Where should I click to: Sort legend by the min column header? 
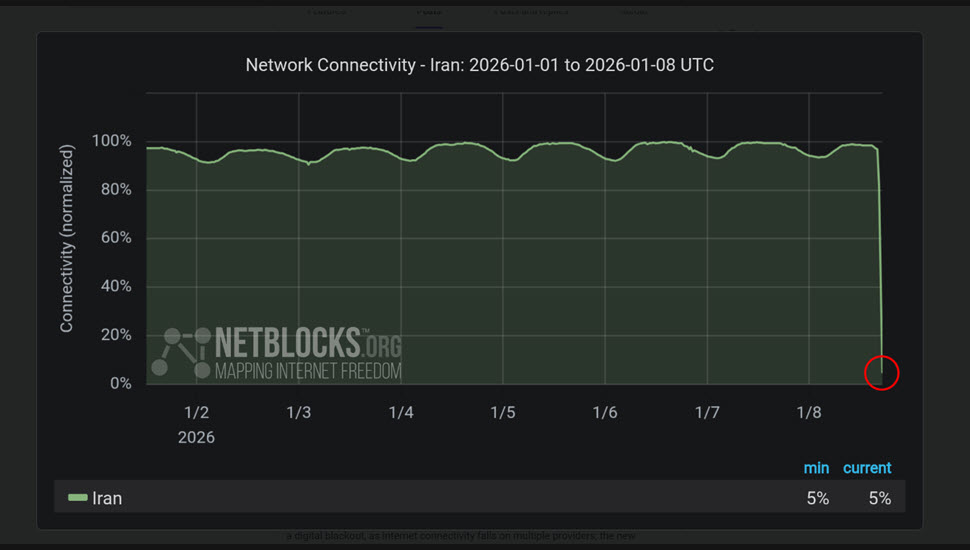816,468
